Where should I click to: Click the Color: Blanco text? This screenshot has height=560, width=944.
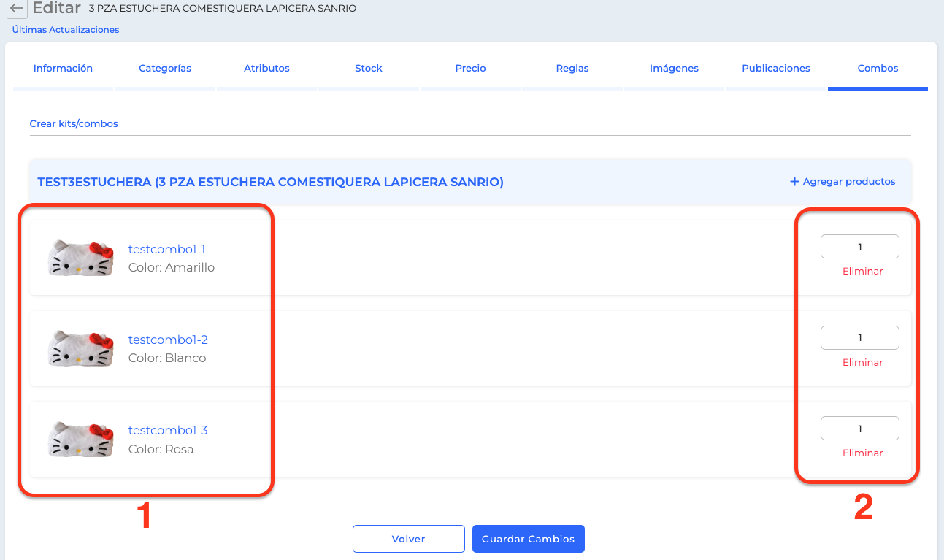coord(167,358)
